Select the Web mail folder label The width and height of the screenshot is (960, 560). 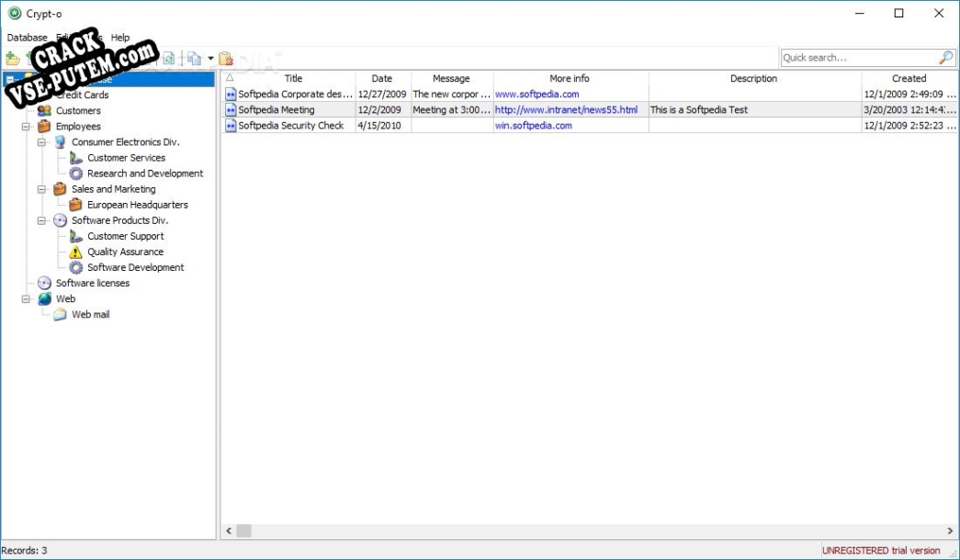pos(91,315)
